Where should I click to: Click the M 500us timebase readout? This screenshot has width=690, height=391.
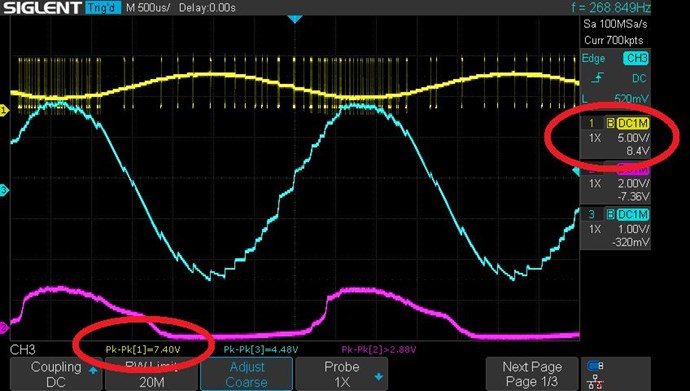pos(148,8)
